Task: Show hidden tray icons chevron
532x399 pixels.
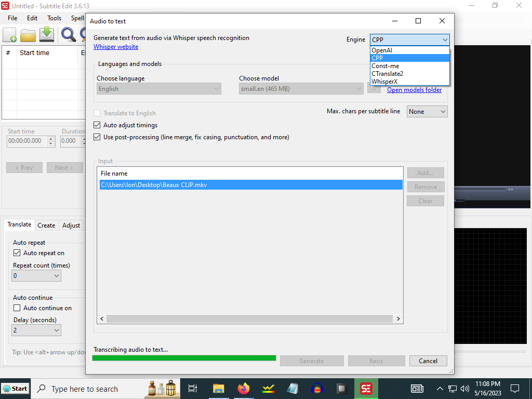Action: pyautogui.click(x=440, y=389)
